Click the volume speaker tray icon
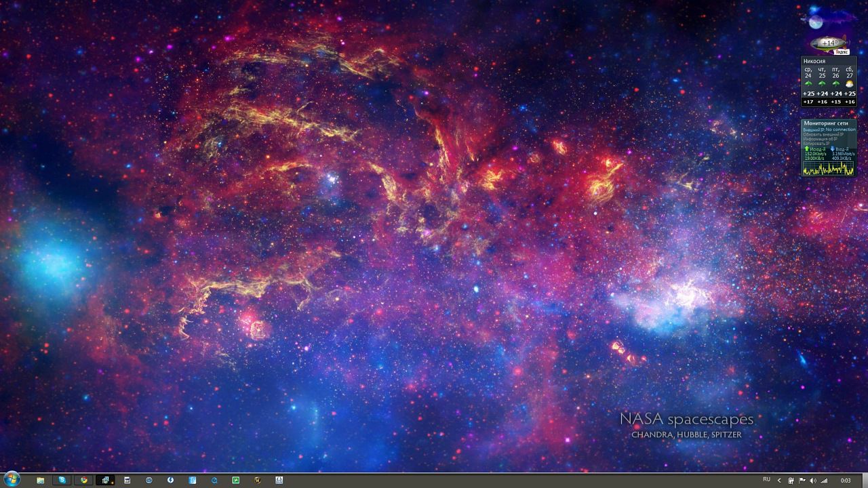 pos(813,481)
